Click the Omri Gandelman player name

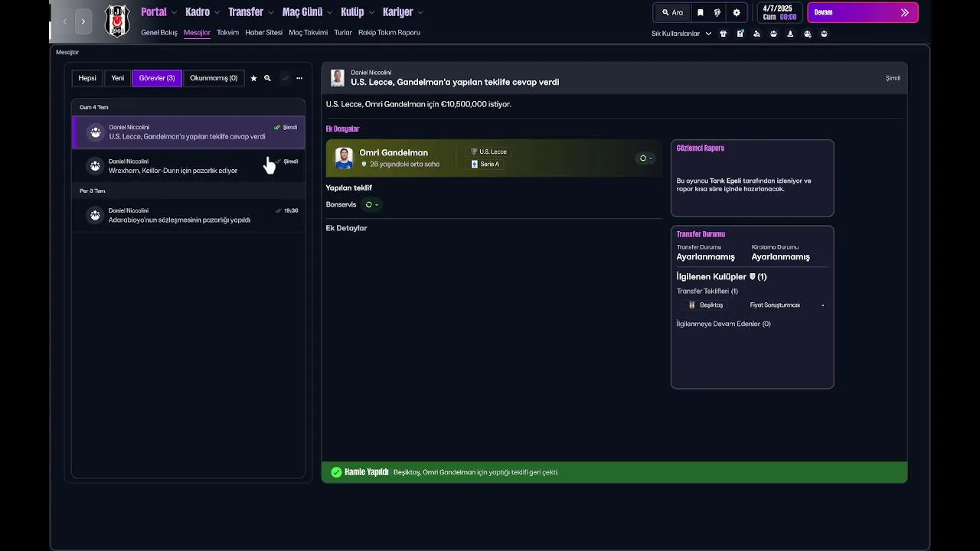(x=394, y=152)
